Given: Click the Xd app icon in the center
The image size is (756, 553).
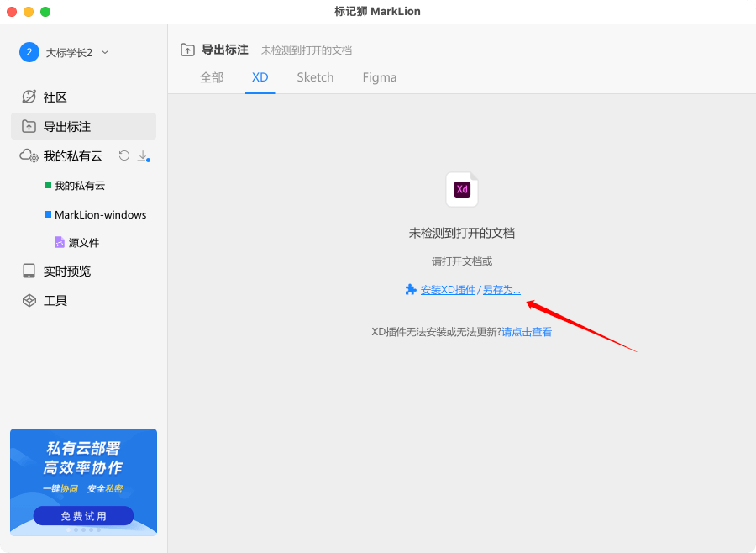Looking at the screenshot, I should 461,189.
